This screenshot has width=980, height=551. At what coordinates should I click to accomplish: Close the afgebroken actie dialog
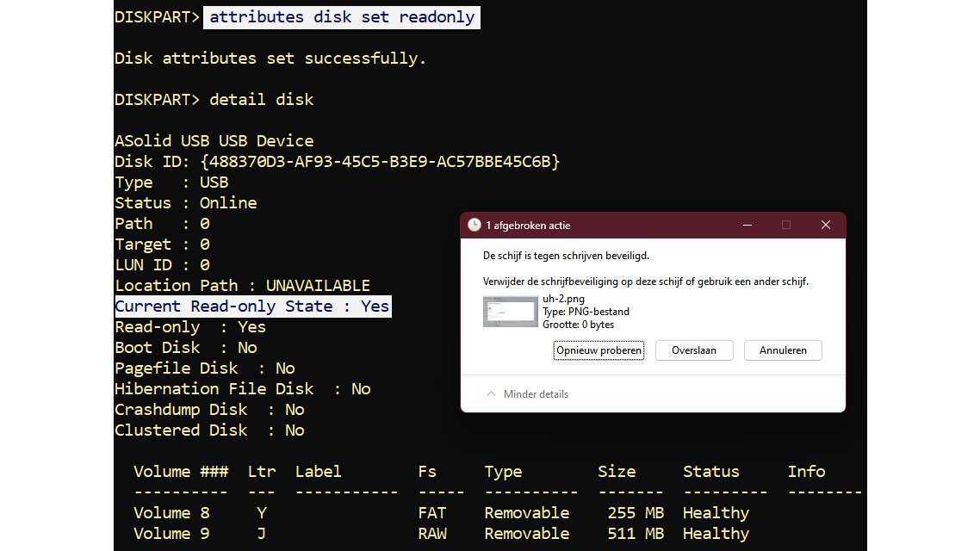point(825,226)
